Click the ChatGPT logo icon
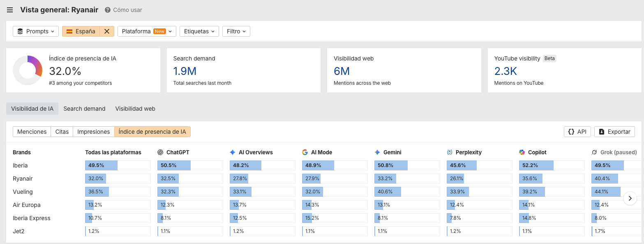Image resolution: width=644 pixels, height=244 pixels. [x=160, y=152]
